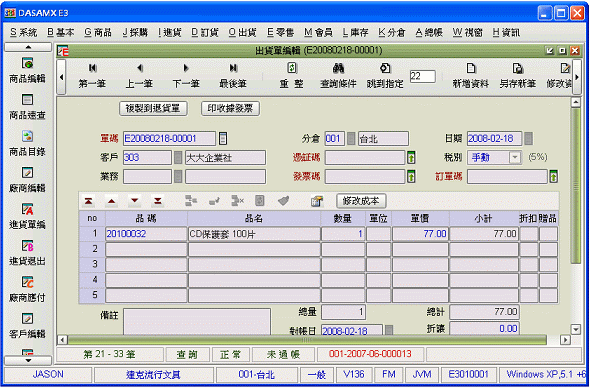This screenshot has height=388, width=590.
Task: Go to previous record (上一筆)
Action: pyautogui.click(x=139, y=76)
